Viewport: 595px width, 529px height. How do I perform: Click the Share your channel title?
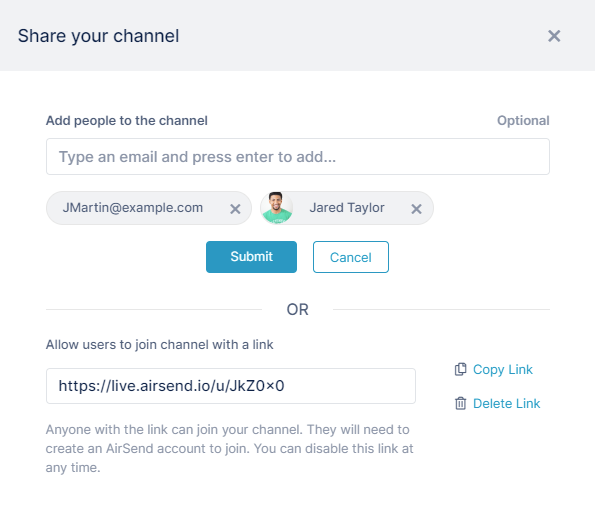[x=98, y=36]
